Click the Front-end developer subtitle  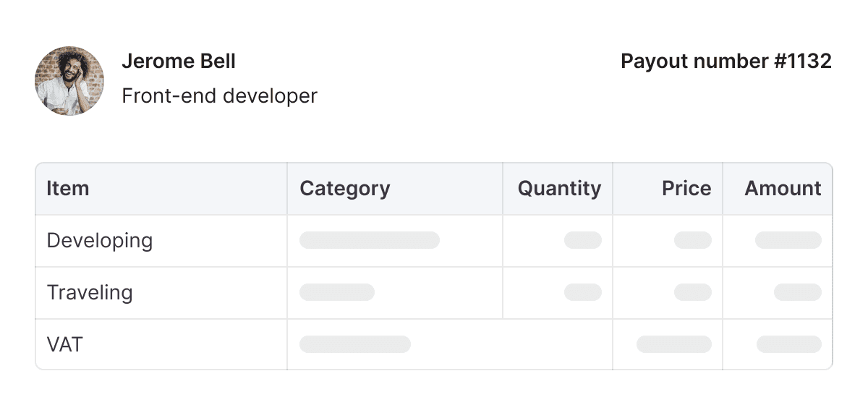[219, 95]
